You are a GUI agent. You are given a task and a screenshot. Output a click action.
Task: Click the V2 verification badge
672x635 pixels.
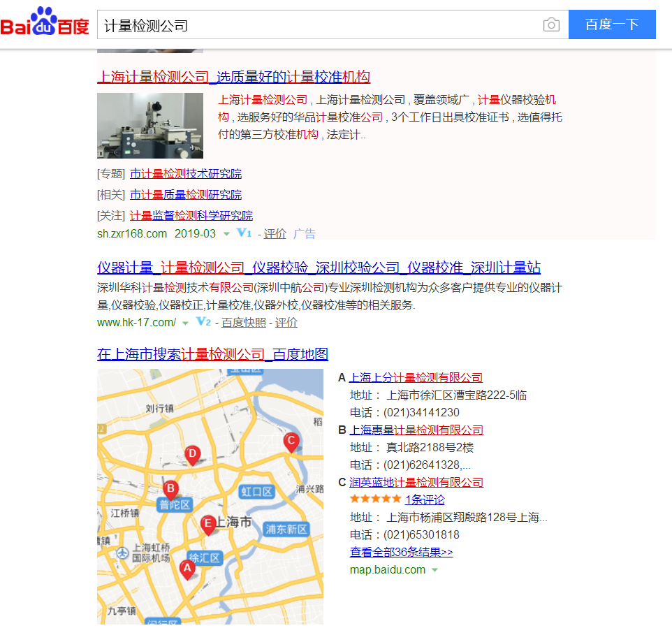tap(203, 321)
